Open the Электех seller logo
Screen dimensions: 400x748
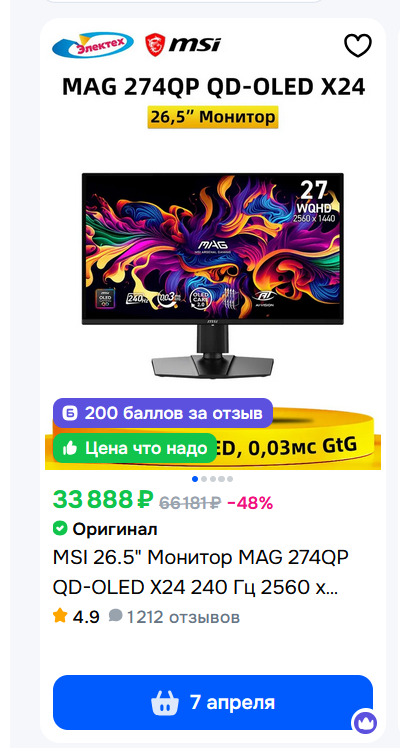coord(93,45)
